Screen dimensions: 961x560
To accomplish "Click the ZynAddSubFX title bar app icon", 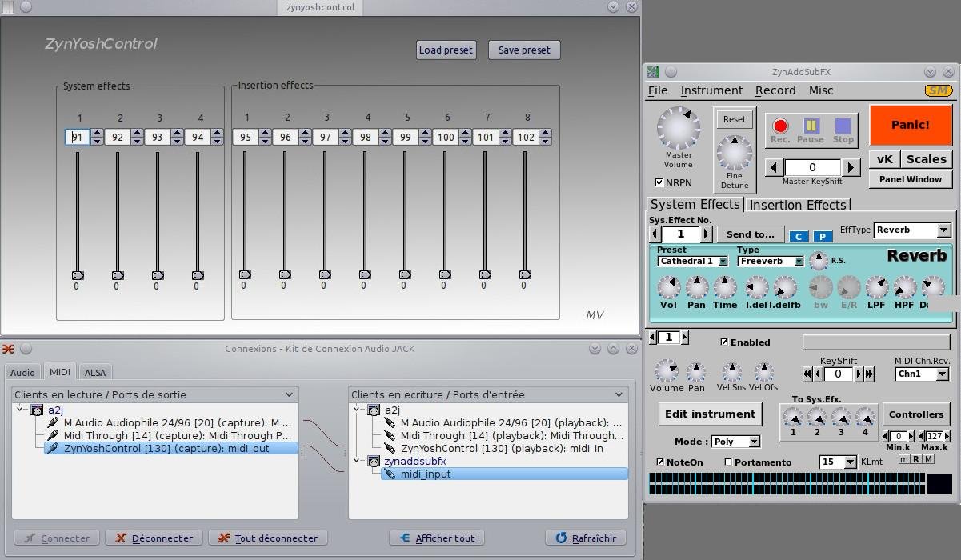I will tap(653, 72).
